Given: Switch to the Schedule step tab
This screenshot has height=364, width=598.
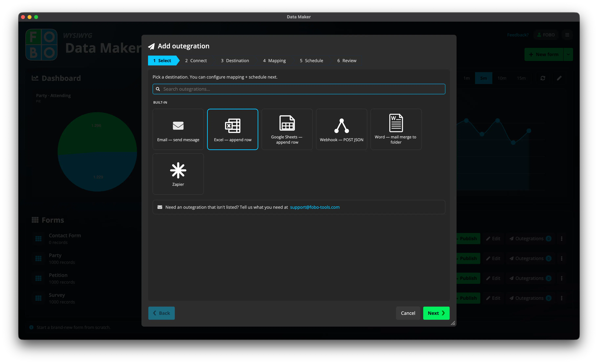Looking at the screenshot, I should [x=311, y=61].
